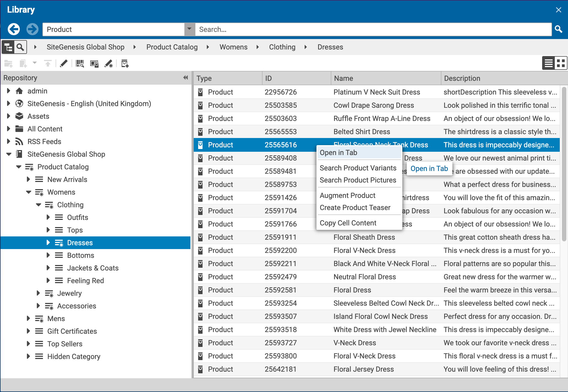Click the back navigation arrow
Viewport: 568px width, 392px height.
point(13,29)
